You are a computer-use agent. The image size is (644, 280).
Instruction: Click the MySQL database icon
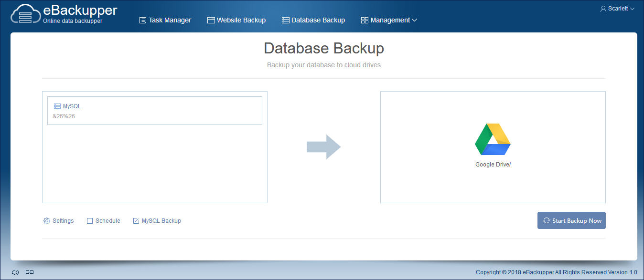(57, 106)
